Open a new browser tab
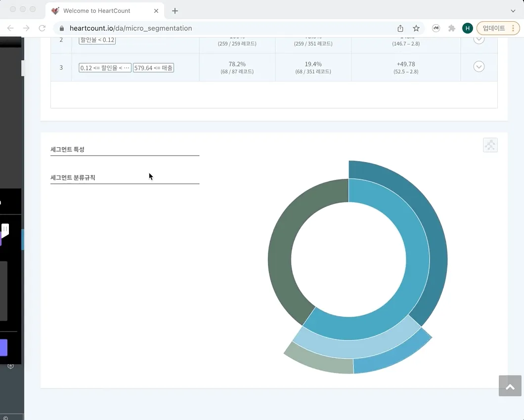This screenshot has height=420, width=524. (175, 11)
